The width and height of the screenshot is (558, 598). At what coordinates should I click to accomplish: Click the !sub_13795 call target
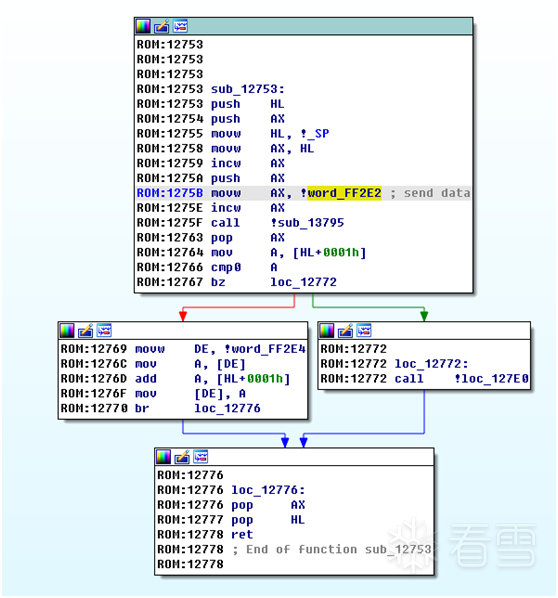click(307, 223)
